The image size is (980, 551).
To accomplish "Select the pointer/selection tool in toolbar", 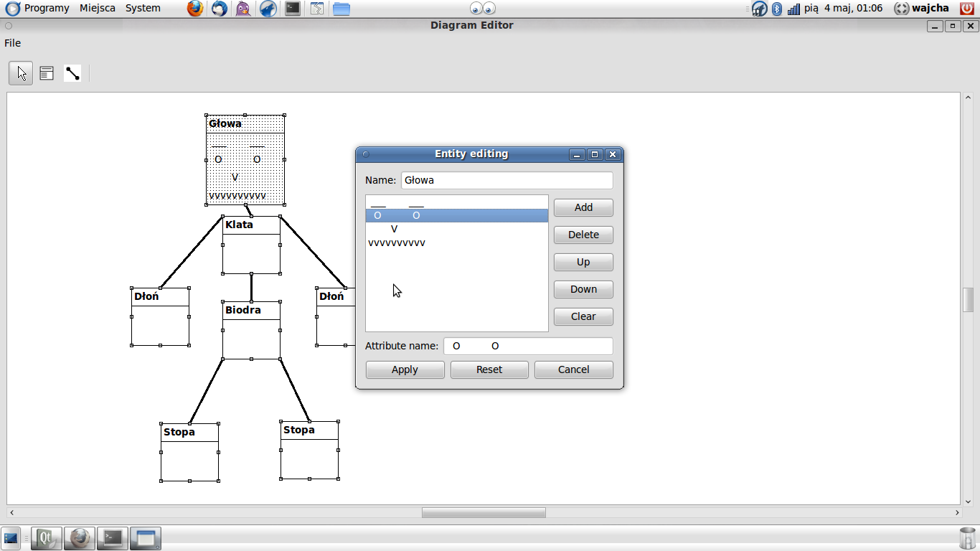I will [x=21, y=73].
